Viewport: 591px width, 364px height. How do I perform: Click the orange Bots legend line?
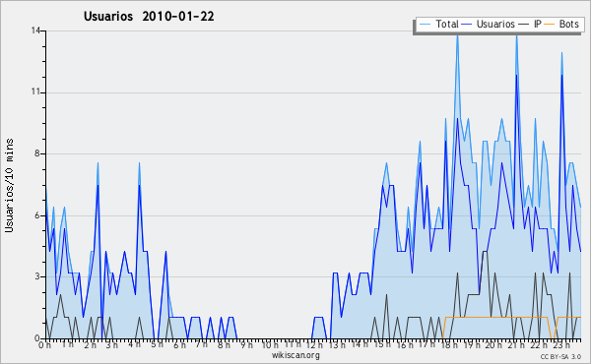click(550, 25)
